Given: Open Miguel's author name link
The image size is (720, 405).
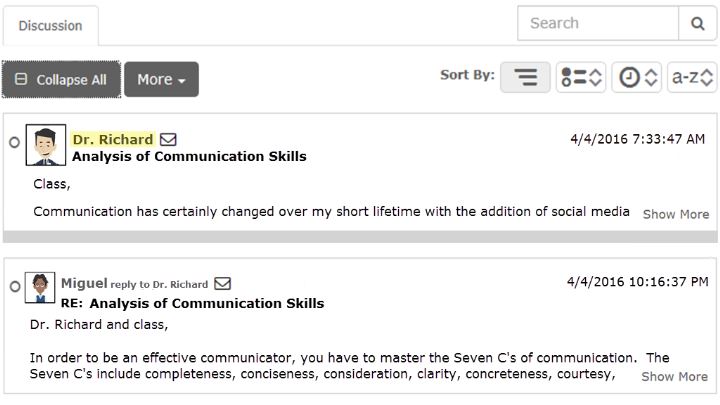Looking at the screenshot, I should tap(84, 283).
